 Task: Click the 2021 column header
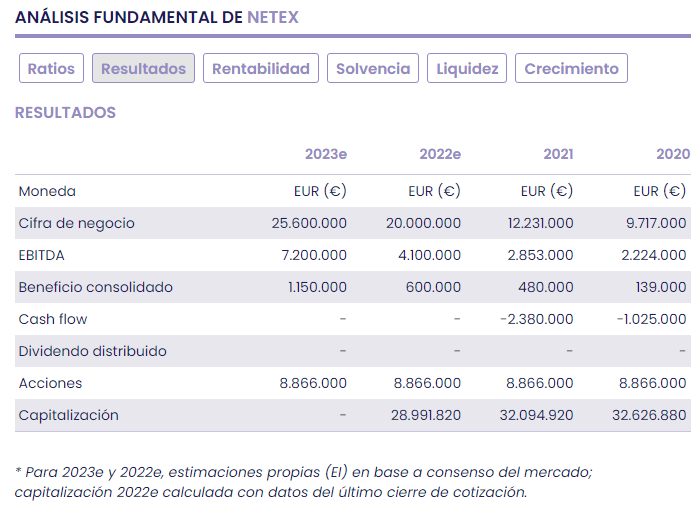(558, 155)
